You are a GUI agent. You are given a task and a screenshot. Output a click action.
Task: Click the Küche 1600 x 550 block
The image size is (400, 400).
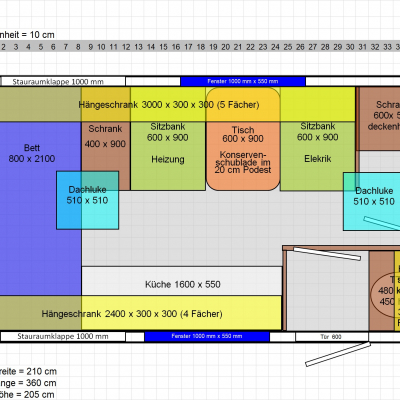tap(182, 281)
